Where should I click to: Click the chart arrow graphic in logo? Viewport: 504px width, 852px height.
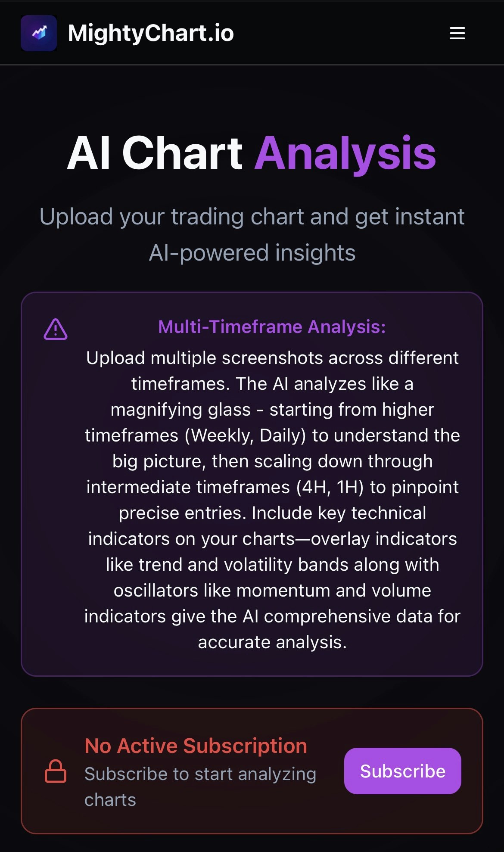[x=38, y=32]
